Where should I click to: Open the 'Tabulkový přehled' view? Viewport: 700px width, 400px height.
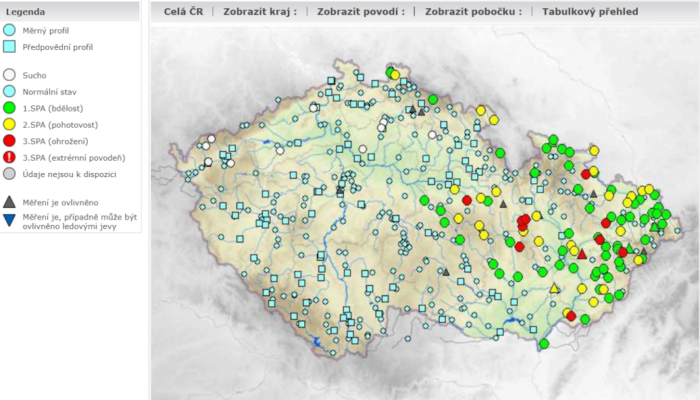(x=590, y=12)
